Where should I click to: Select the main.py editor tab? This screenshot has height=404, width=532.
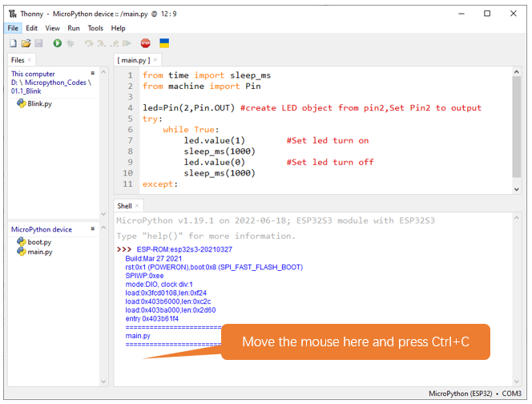(134, 60)
